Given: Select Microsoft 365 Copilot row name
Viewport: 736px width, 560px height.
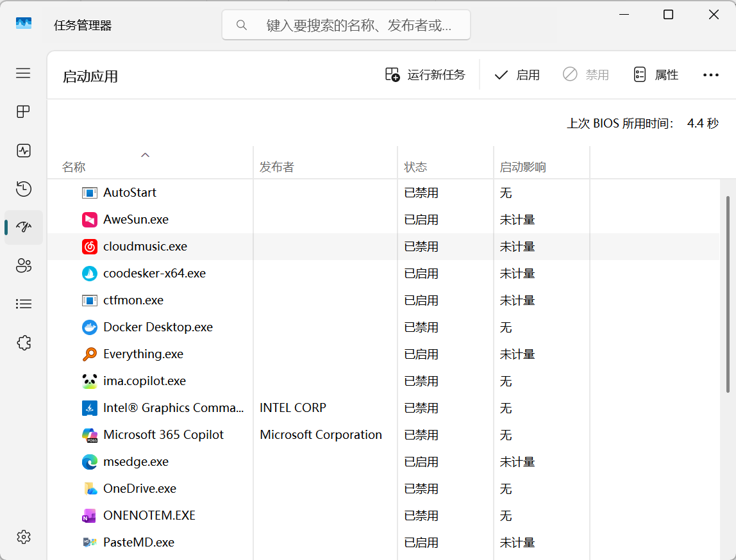Looking at the screenshot, I should (163, 435).
